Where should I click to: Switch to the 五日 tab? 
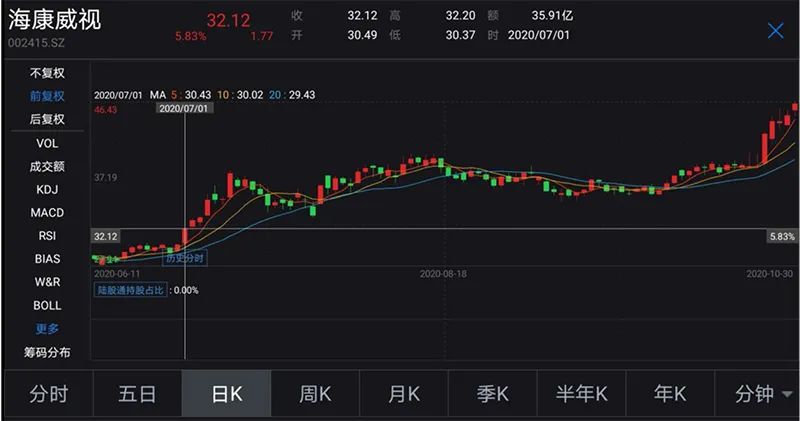pos(137,394)
